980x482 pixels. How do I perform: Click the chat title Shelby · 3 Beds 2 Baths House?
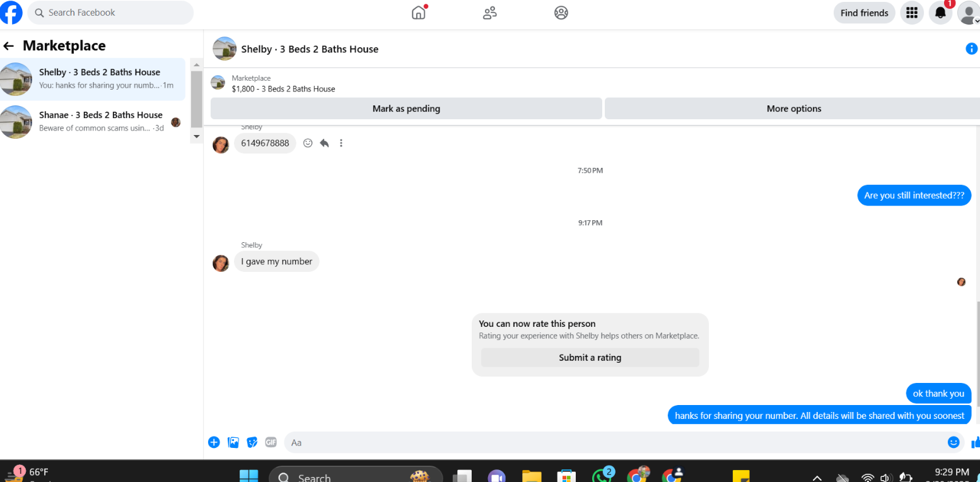pos(310,49)
